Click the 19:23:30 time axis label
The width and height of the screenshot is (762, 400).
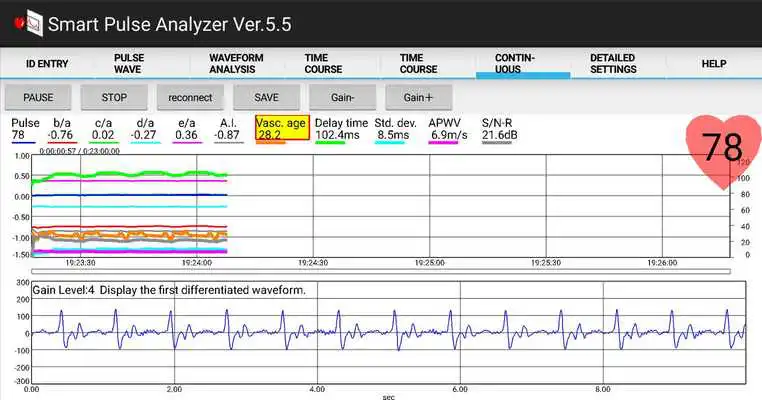(x=80, y=263)
